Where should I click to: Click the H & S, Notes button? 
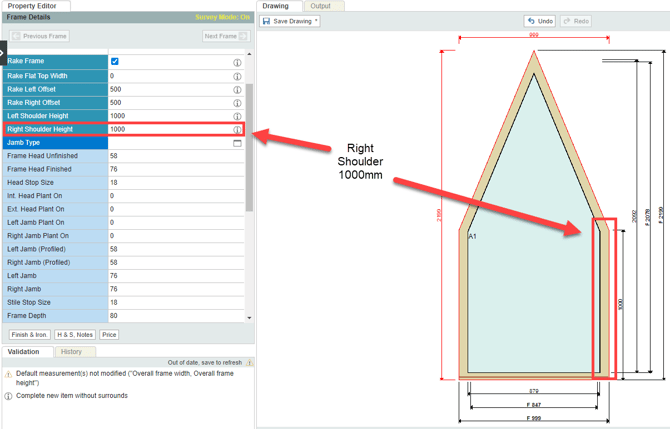click(x=75, y=335)
